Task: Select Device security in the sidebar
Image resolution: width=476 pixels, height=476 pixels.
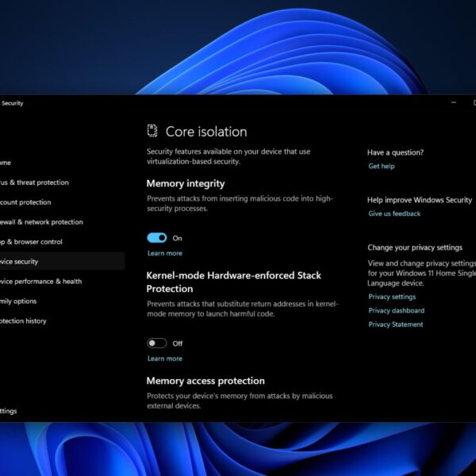Action: (x=62, y=261)
